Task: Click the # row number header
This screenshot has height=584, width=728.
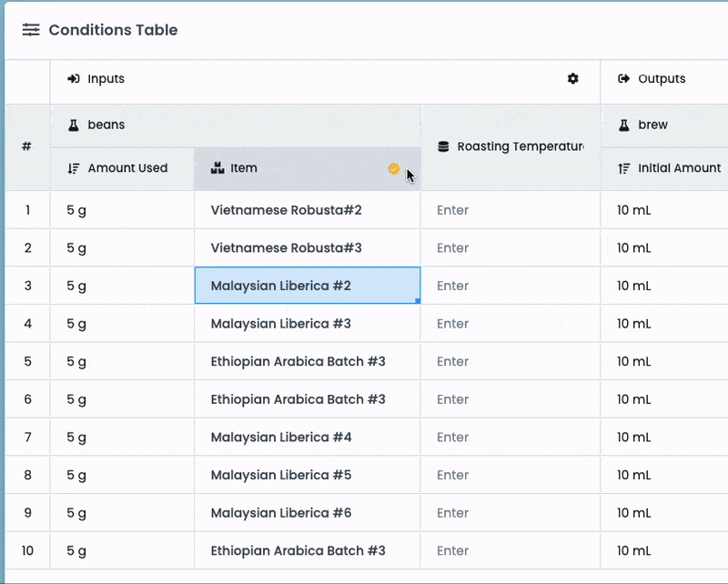Action: coord(27,146)
